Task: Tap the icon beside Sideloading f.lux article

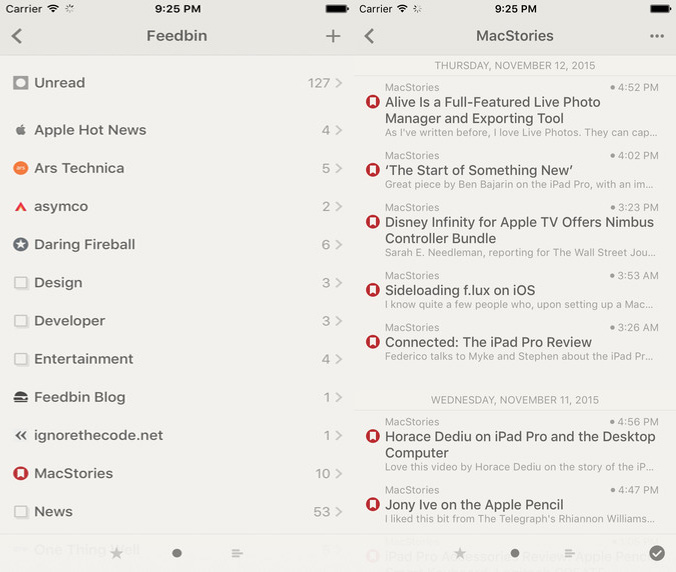Action: [372, 290]
